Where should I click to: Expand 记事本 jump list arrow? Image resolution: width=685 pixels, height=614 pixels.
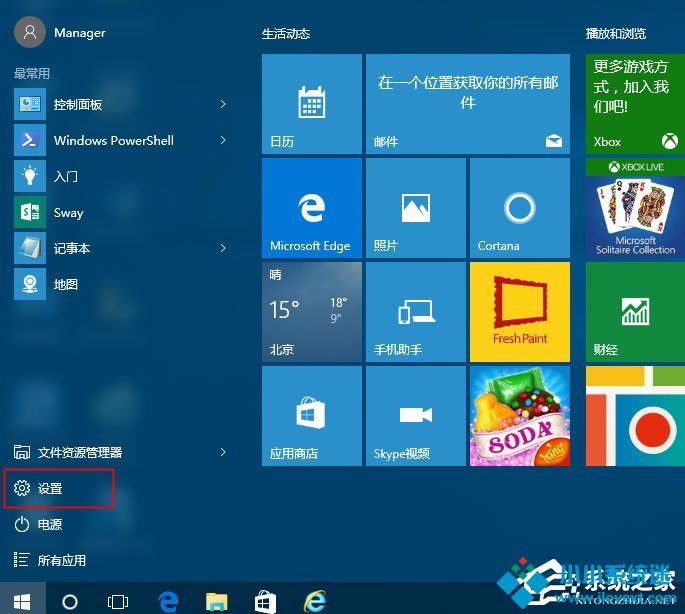click(x=223, y=248)
